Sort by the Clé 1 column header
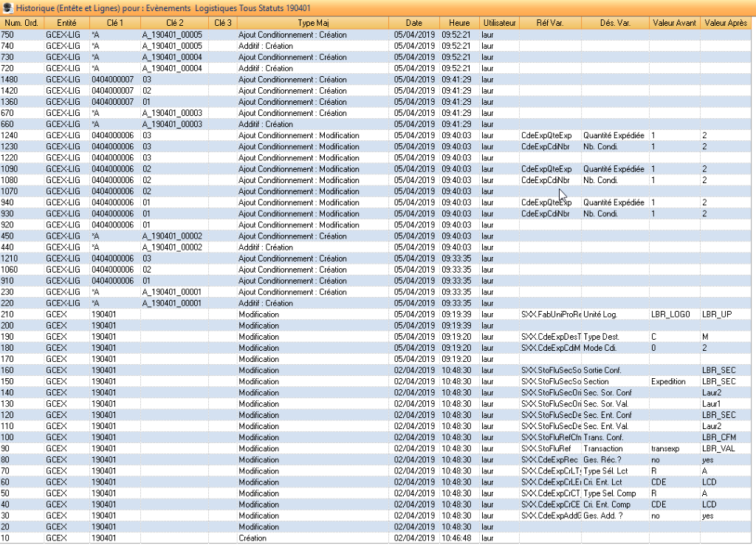756x548 pixels. [114, 24]
